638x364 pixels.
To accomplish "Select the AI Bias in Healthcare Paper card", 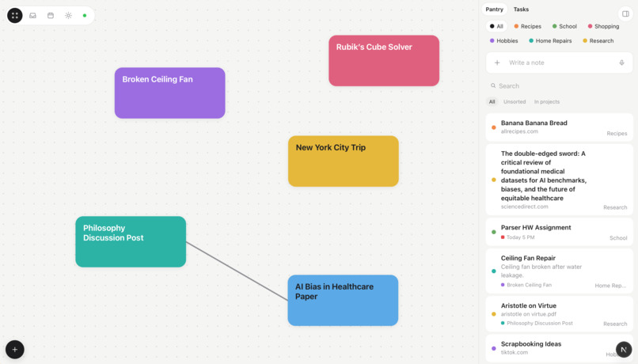I will [x=343, y=300].
